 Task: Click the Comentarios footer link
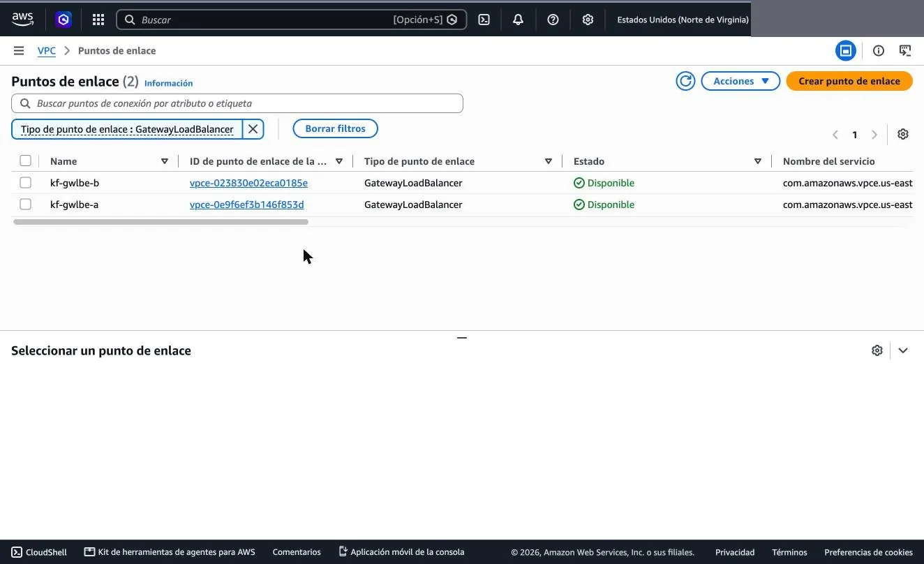click(297, 552)
